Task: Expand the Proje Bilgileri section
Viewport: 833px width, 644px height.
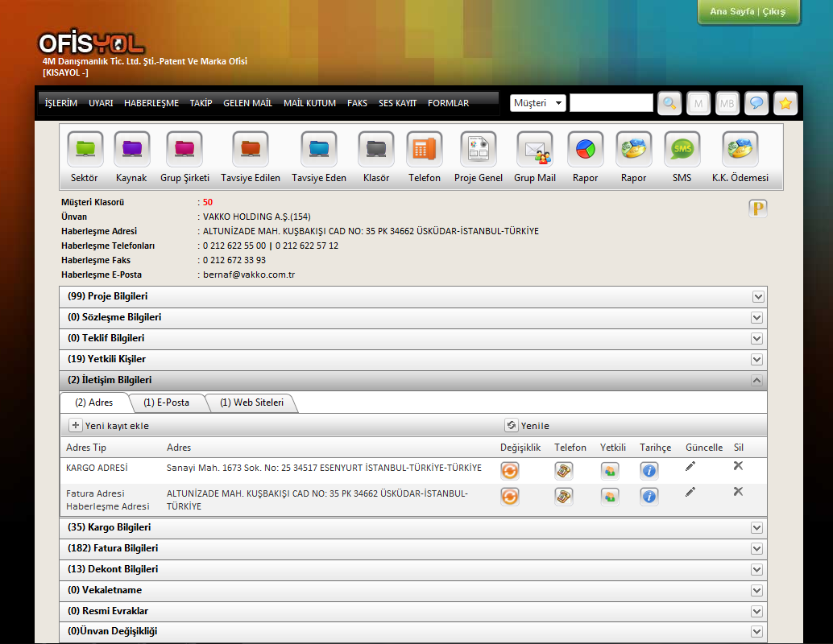Action: click(757, 297)
